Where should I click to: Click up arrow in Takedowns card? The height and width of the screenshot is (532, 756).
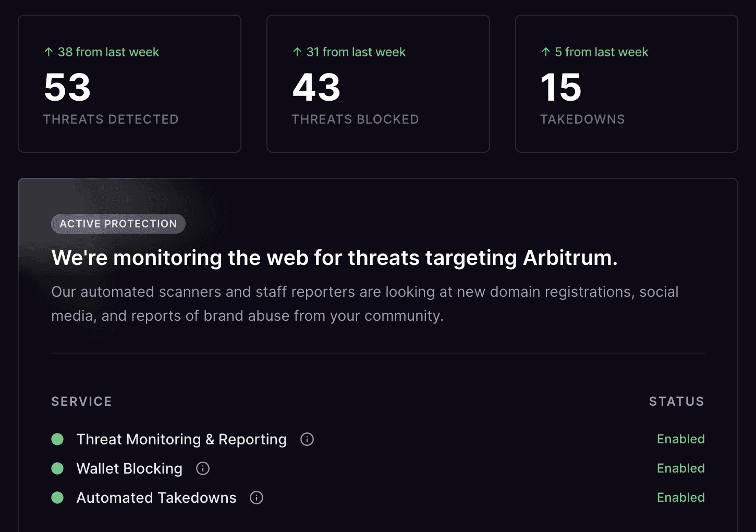pyautogui.click(x=546, y=52)
